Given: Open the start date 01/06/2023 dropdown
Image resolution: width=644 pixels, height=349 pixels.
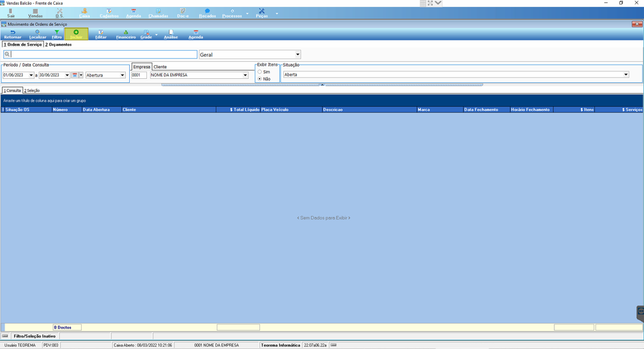Looking at the screenshot, I should 31,75.
